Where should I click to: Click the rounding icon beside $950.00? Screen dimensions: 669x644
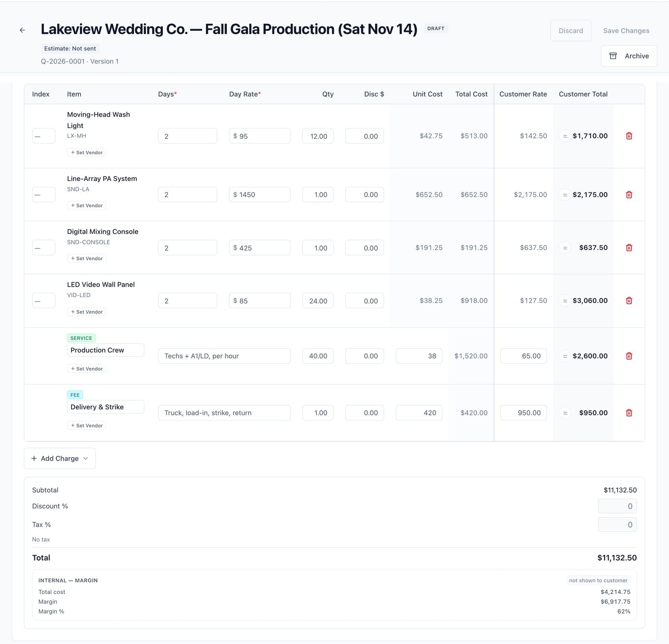(x=565, y=413)
